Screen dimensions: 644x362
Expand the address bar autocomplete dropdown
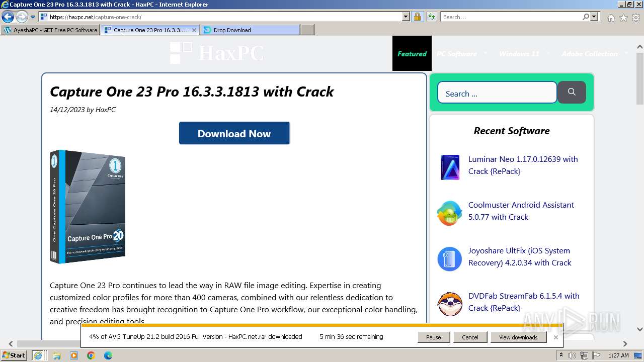click(x=406, y=17)
